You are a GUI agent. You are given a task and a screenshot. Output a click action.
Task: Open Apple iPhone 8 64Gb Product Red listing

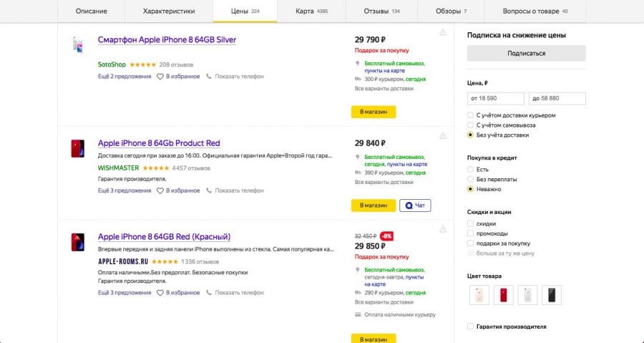pos(159,143)
